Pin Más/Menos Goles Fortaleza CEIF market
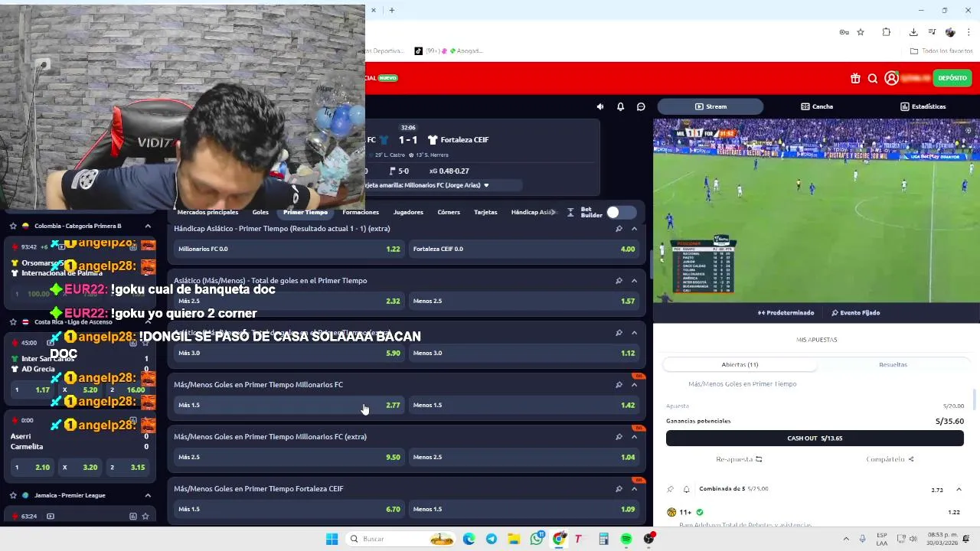Image resolution: width=980 pixels, height=551 pixels. tap(619, 488)
